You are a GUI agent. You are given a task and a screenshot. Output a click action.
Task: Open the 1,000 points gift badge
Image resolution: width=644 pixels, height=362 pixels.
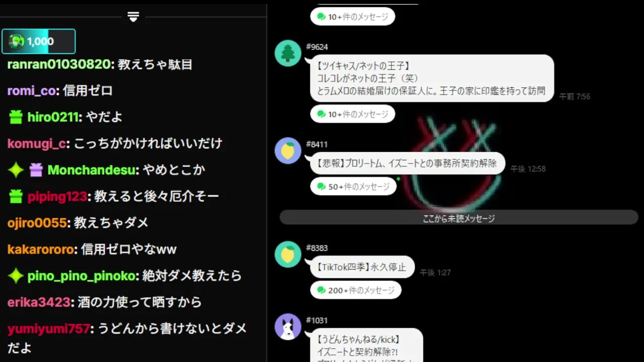click(x=39, y=41)
